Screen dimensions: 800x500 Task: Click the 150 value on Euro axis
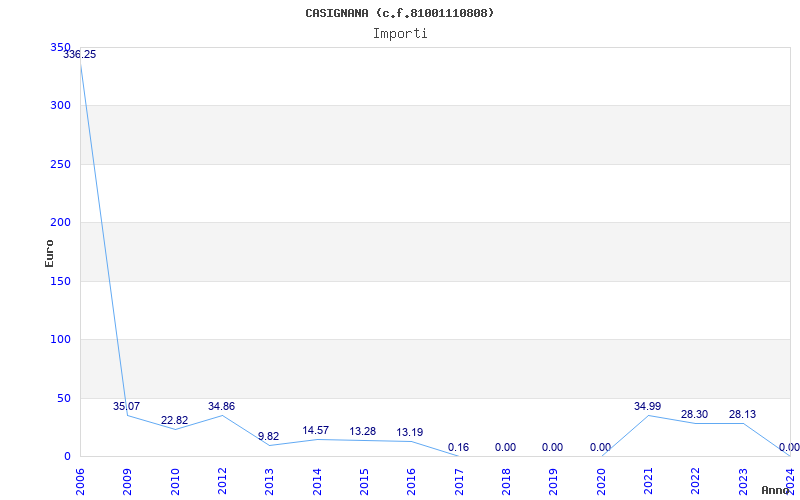(60, 281)
